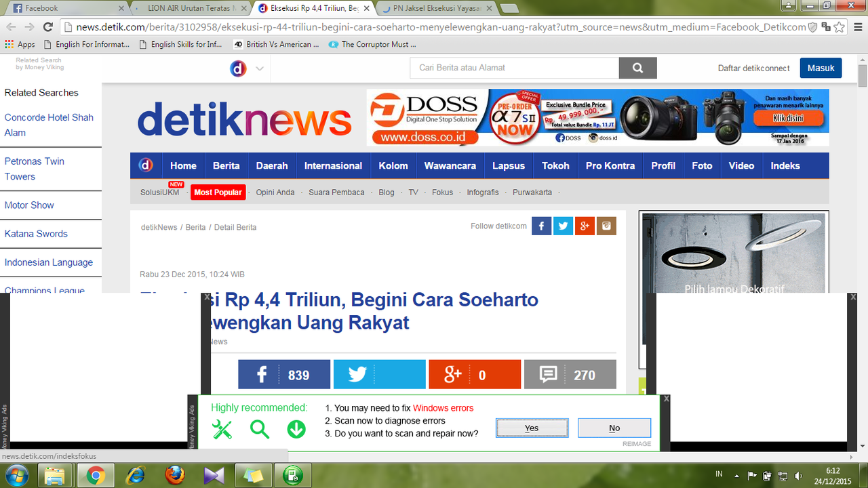The image size is (868, 488).
Task: Click the page vertical scrollbar up arrow
Action: 863,58
